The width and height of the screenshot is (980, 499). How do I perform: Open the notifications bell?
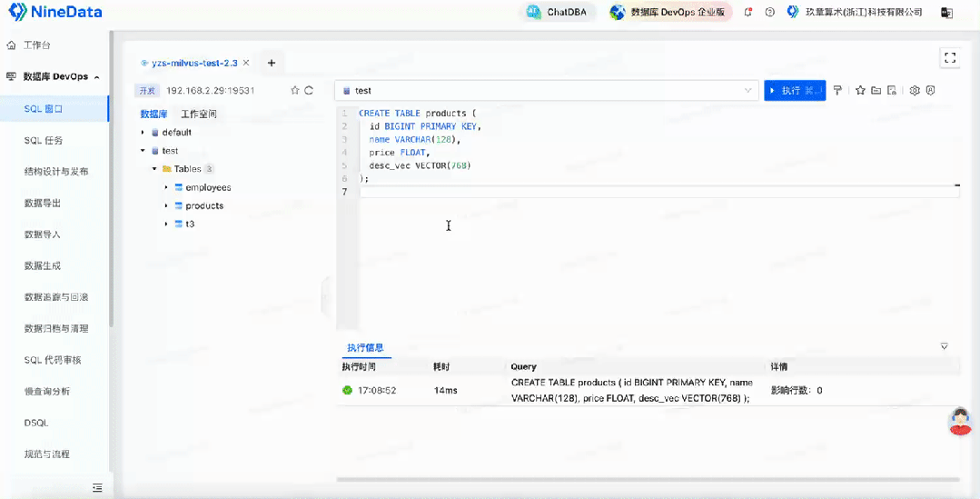pyautogui.click(x=748, y=12)
